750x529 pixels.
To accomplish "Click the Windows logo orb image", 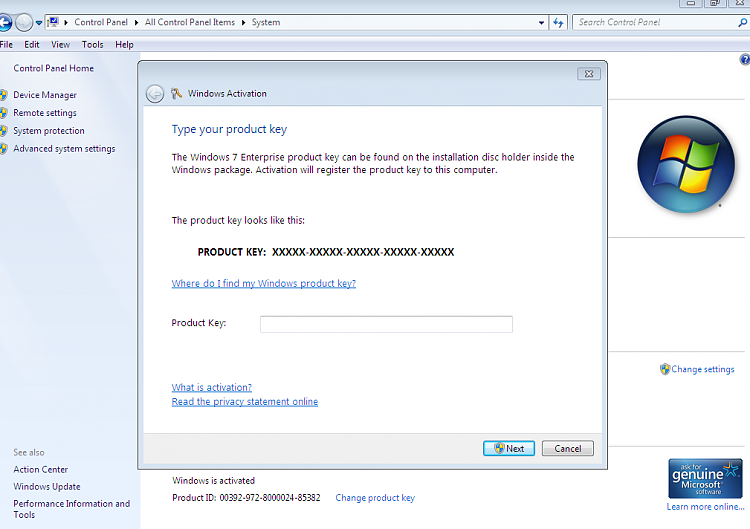I will (x=686, y=164).
